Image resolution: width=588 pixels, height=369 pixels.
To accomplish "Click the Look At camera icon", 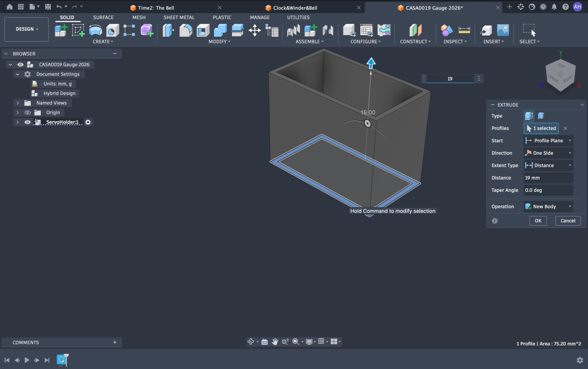I will click(x=264, y=342).
